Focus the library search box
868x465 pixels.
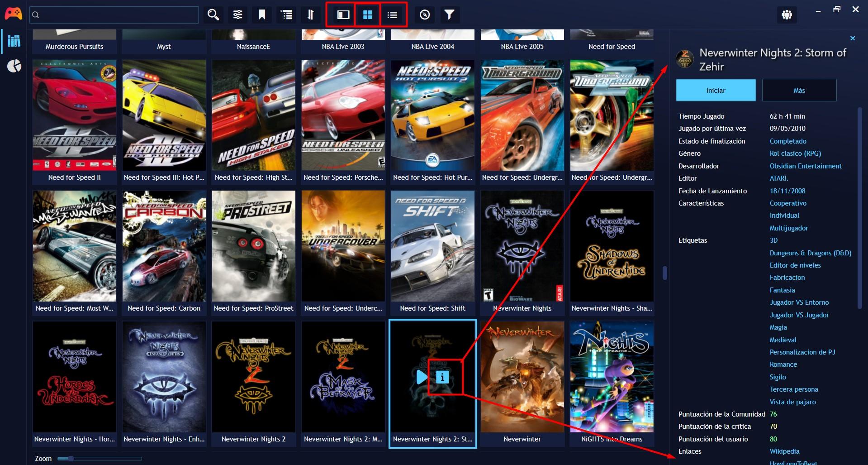114,15
